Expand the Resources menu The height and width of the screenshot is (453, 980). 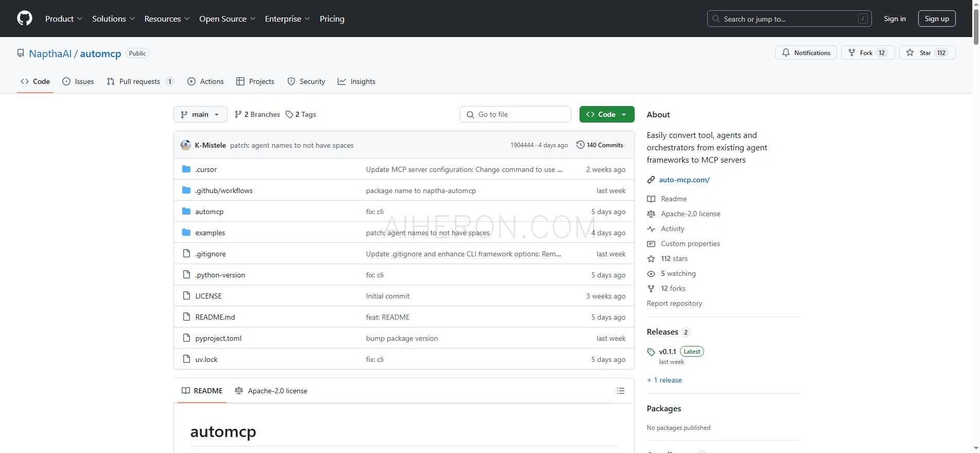pos(167,19)
